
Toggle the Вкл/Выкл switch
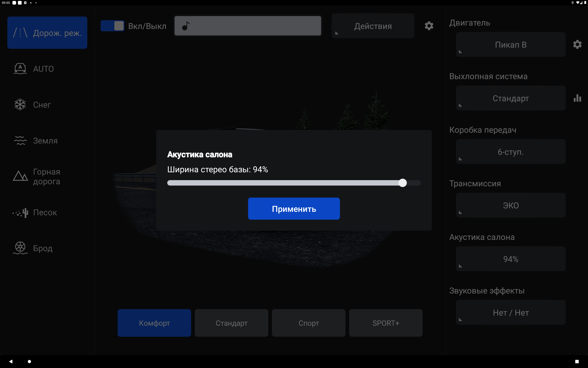click(113, 26)
